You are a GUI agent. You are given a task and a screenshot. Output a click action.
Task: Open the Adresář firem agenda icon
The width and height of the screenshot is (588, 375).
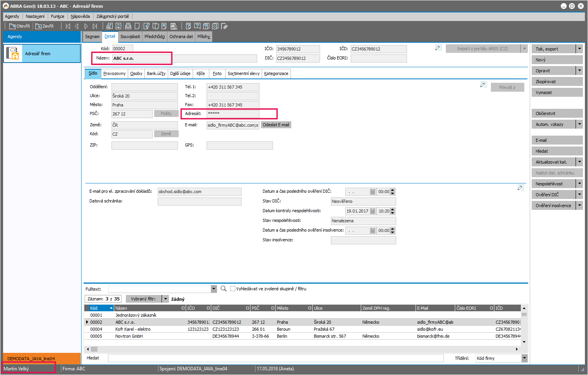coord(13,54)
